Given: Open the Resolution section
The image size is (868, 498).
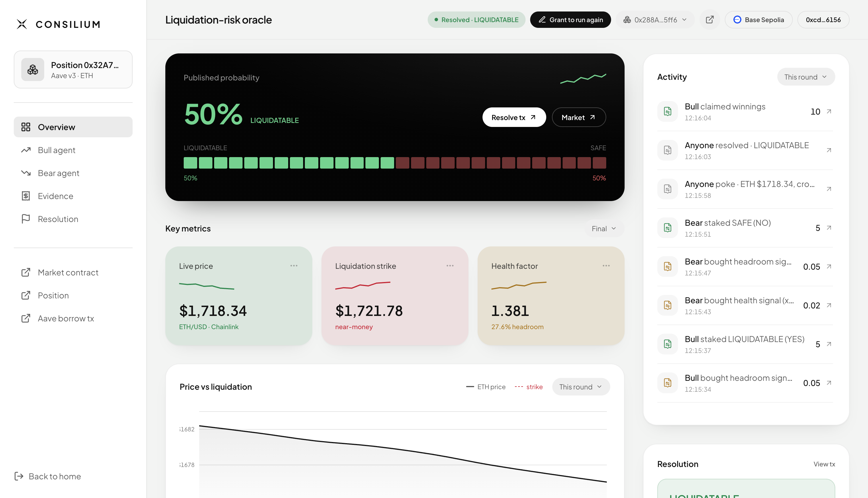Looking at the screenshot, I should (73, 219).
